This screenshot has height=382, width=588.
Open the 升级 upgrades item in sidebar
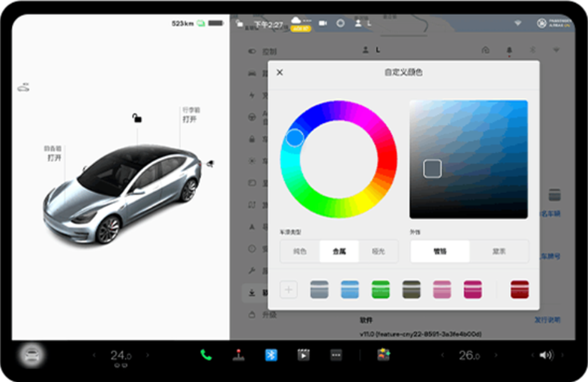coord(262,315)
